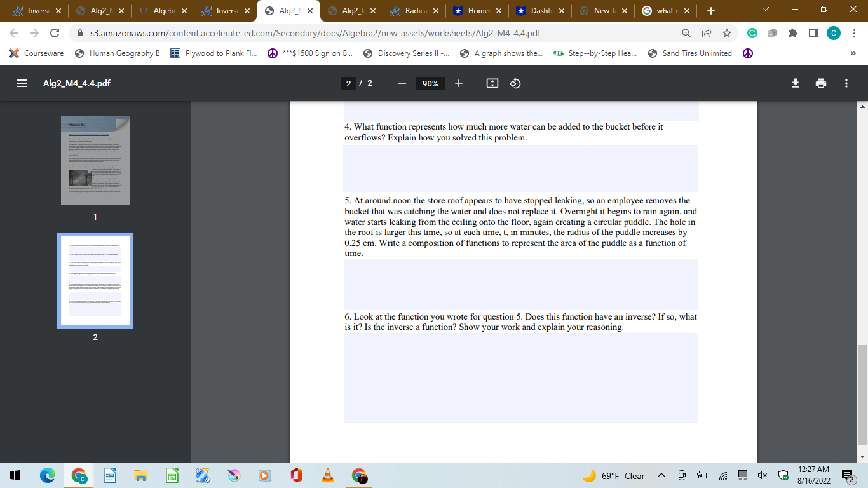Click the Extensions puzzle icon

click(x=793, y=33)
